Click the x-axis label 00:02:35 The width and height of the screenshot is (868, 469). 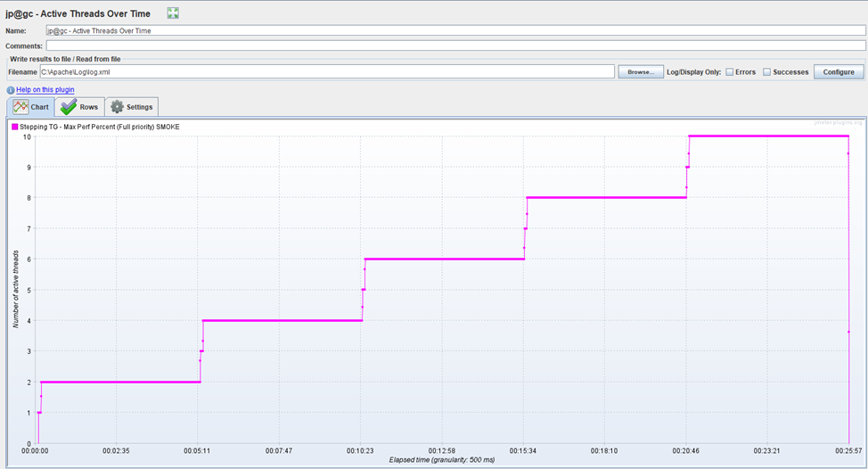pyautogui.click(x=116, y=451)
